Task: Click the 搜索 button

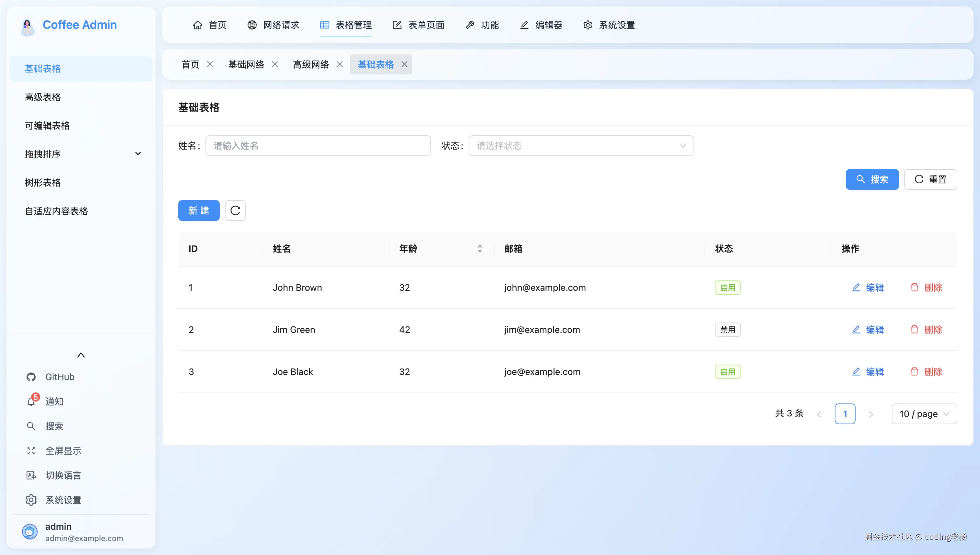Action: pos(872,179)
